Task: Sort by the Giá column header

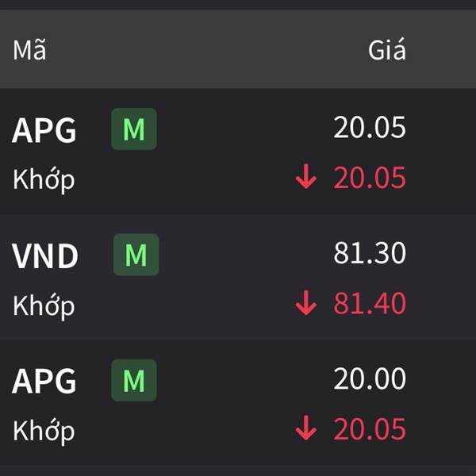Action: tap(387, 49)
